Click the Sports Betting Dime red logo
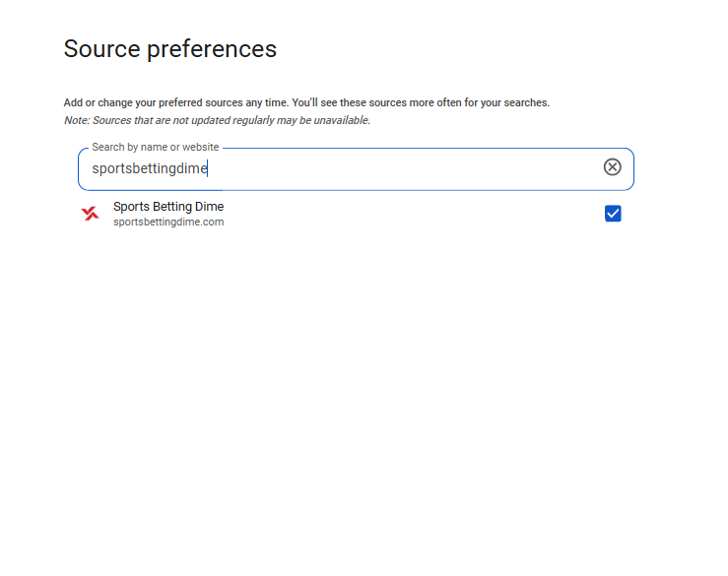Viewport: 728px width, 576px height. [90, 214]
